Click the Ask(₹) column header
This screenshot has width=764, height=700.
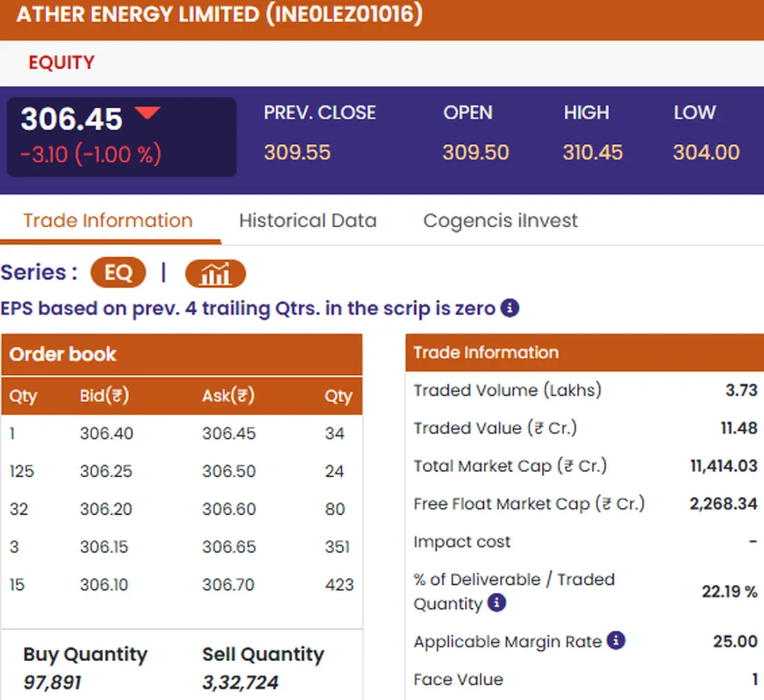click(x=228, y=396)
